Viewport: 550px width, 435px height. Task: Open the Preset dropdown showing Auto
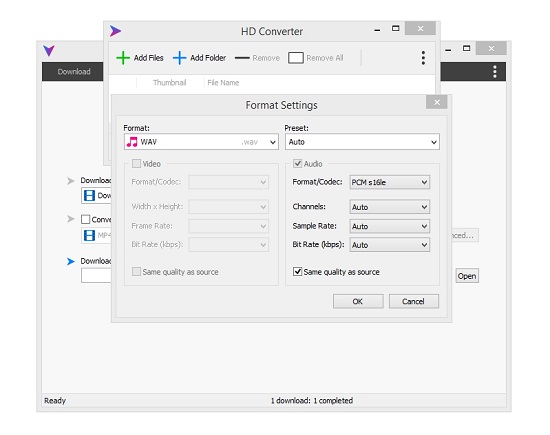[x=362, y=142]
